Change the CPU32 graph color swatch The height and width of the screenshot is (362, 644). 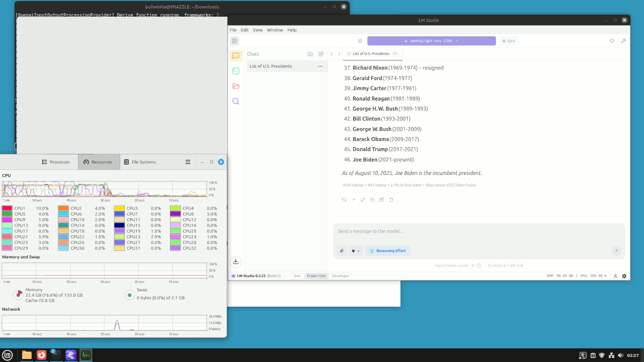click(175, 248)
